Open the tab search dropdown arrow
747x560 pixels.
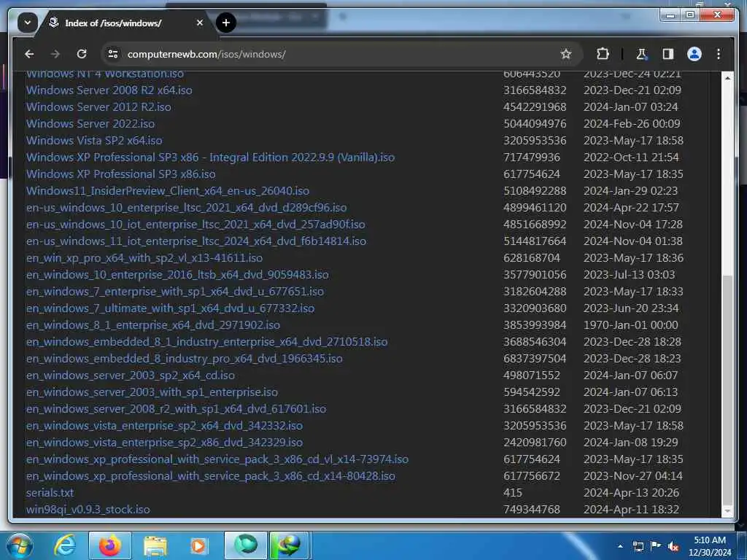[28, 23]
